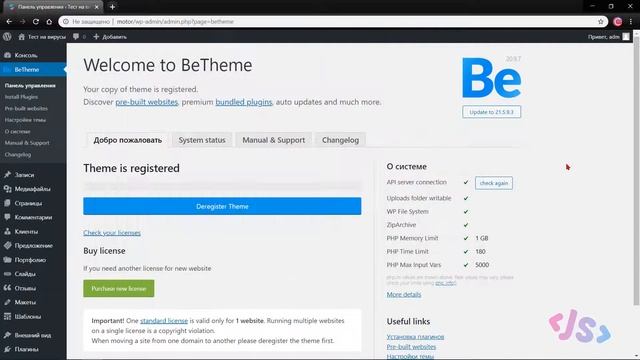The height and width of the screenshot is (360, 640).
Task: Click the Слайды sidebar icon
Action: [x=7, y=274]
